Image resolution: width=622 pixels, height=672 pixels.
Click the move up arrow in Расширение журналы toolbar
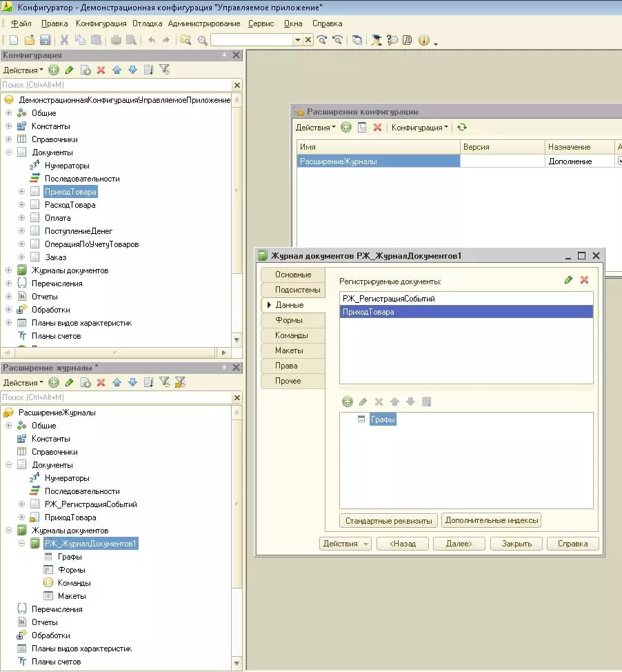point(117,382)
